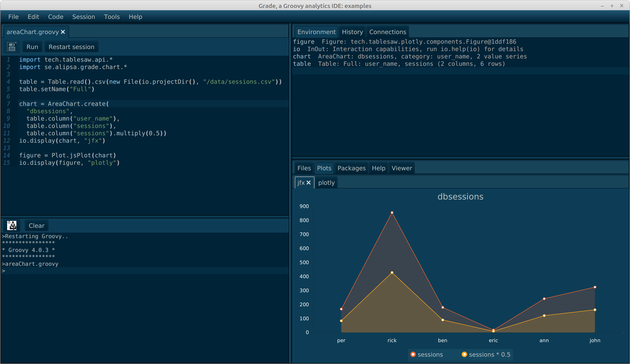The height and width of the screenshot is (364, 630).
Task: Close the areaChart.groovy editor tab
Action: click(x=63, y=32)
